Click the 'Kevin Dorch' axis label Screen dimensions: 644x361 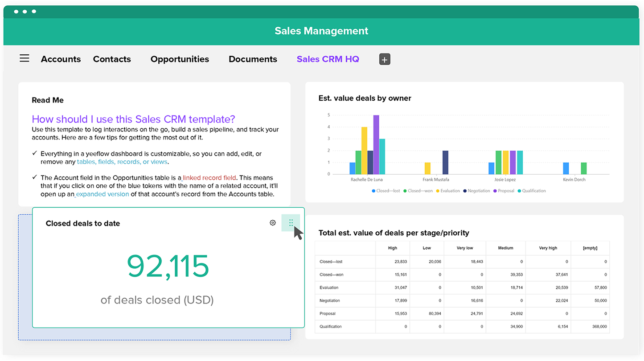point(574,180)
